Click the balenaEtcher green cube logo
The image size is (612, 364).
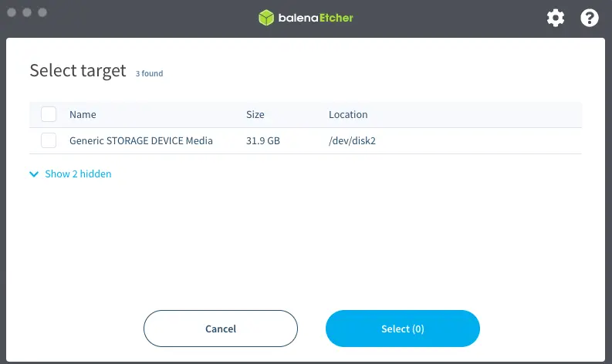[266, 18]
